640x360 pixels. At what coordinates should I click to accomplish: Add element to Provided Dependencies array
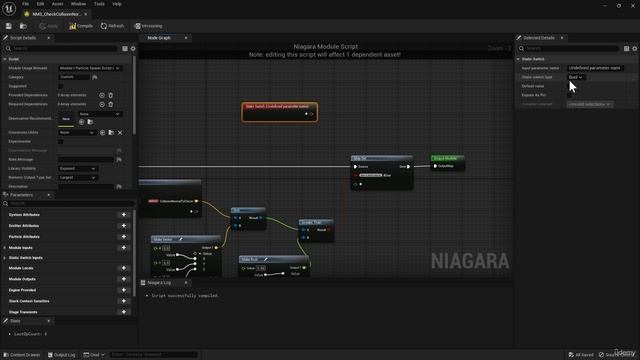click(x=102, y=95)
